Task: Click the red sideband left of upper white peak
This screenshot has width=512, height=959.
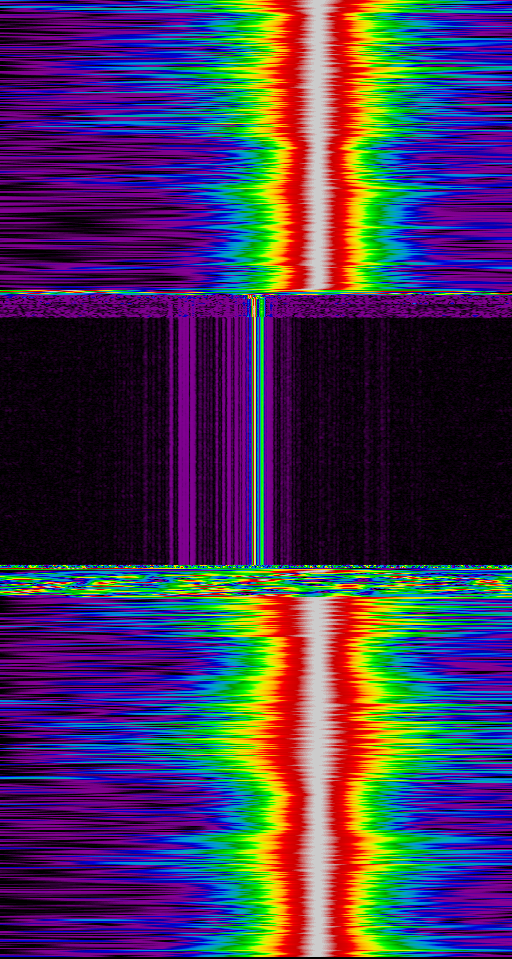Action: click(292, 145)
